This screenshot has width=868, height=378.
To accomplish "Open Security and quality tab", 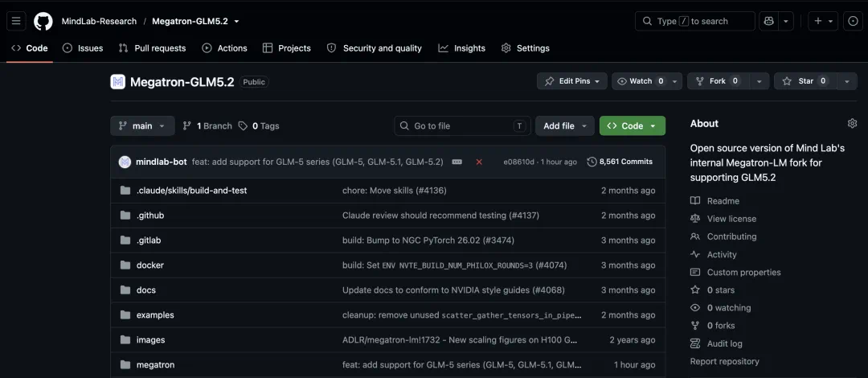I will pos(375,48).
